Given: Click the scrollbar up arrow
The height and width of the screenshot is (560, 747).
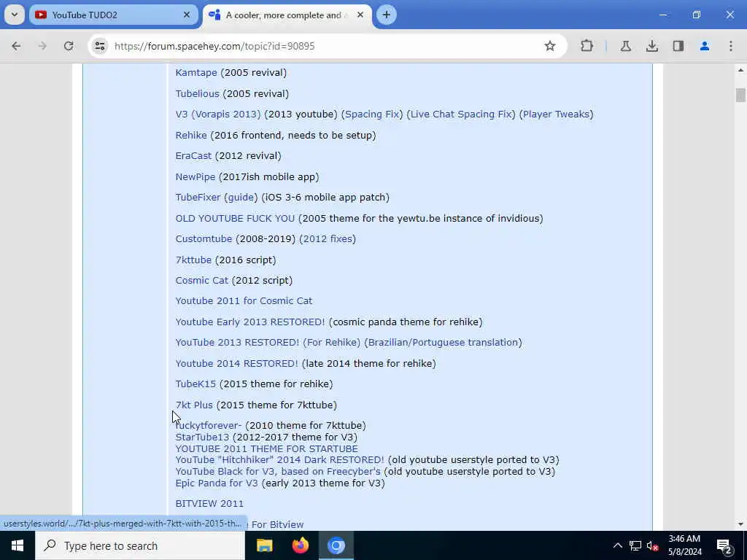Looking at the screenshot, I should click(740, 70).
